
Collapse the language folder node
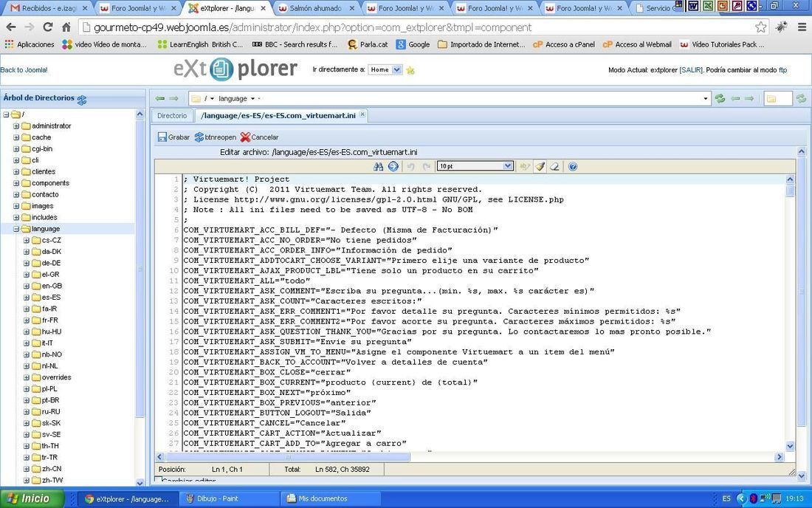point(16,229)
